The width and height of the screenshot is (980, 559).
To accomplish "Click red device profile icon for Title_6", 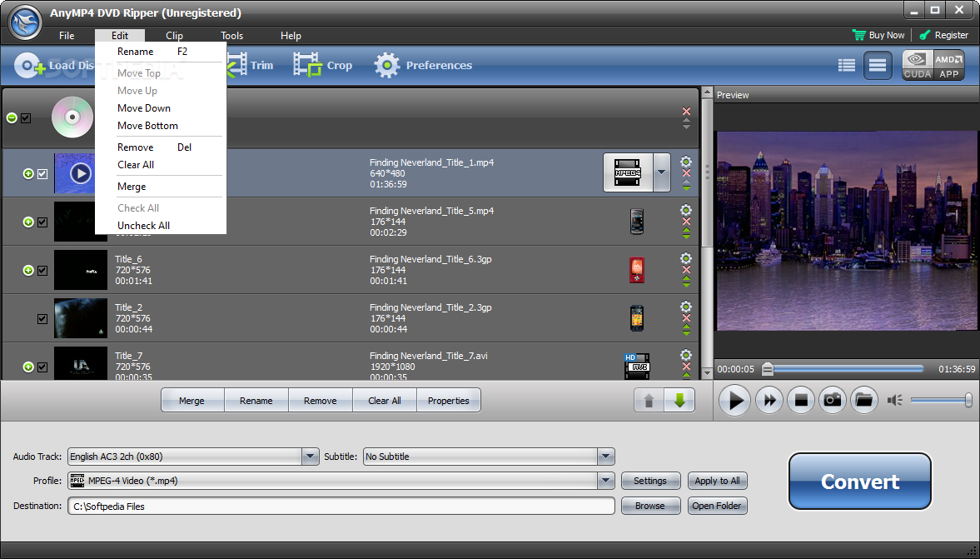I will tap(637, 269).
